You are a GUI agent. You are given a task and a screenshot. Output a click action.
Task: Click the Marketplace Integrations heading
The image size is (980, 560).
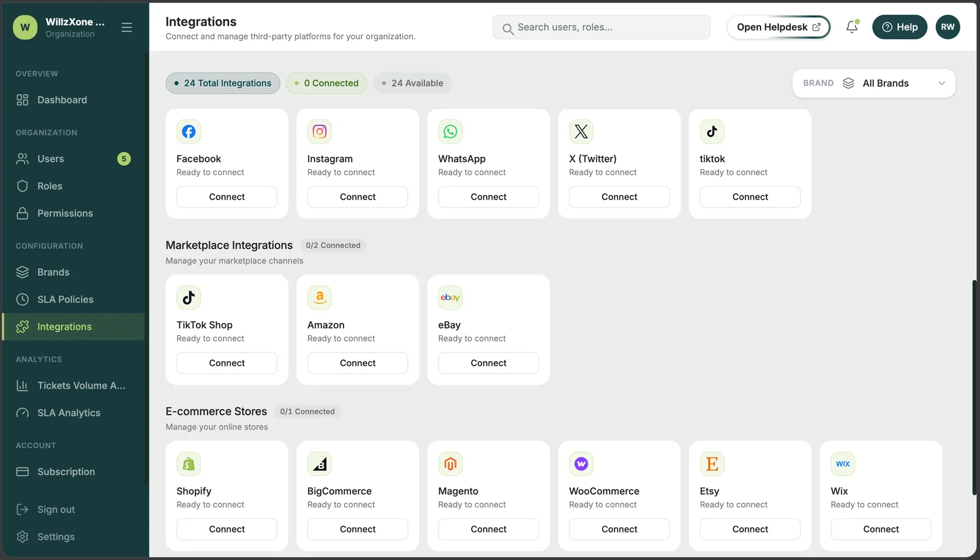pos(229,245)
